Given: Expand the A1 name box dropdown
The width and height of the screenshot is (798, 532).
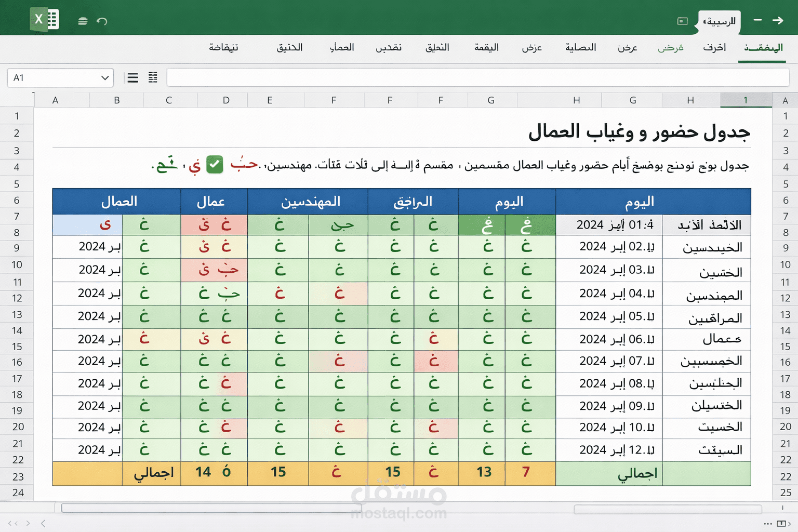Looking at the screenshot, I should pos(105,78).
